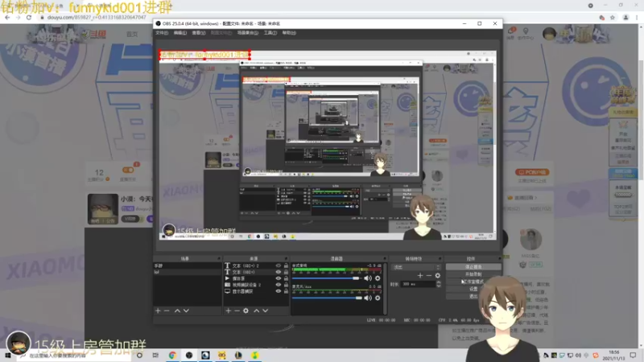This screenshot has height=362, width=644.
Task: Click the Studio Mode (工作室模式) button
Action: (473, 282)
